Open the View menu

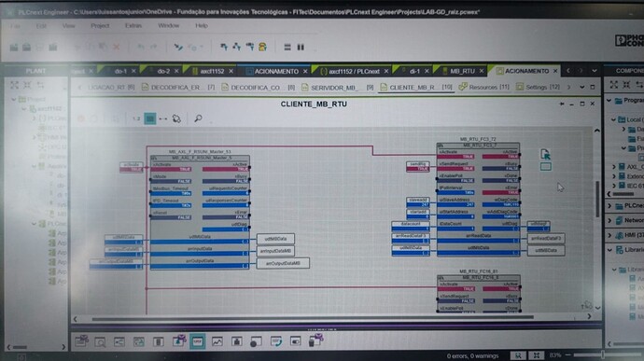click(x=68, y=25)
